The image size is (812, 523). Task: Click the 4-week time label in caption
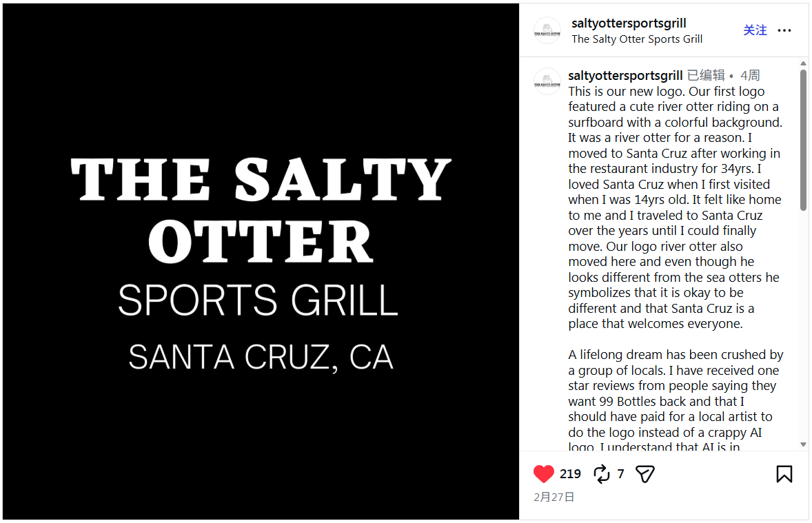click(750, 76)
